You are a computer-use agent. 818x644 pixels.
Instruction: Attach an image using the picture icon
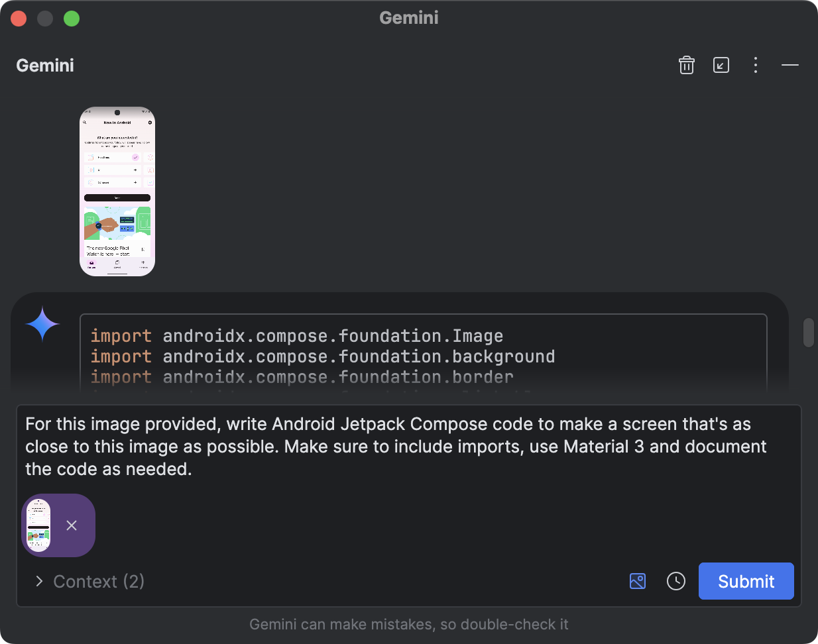[637, 581]
